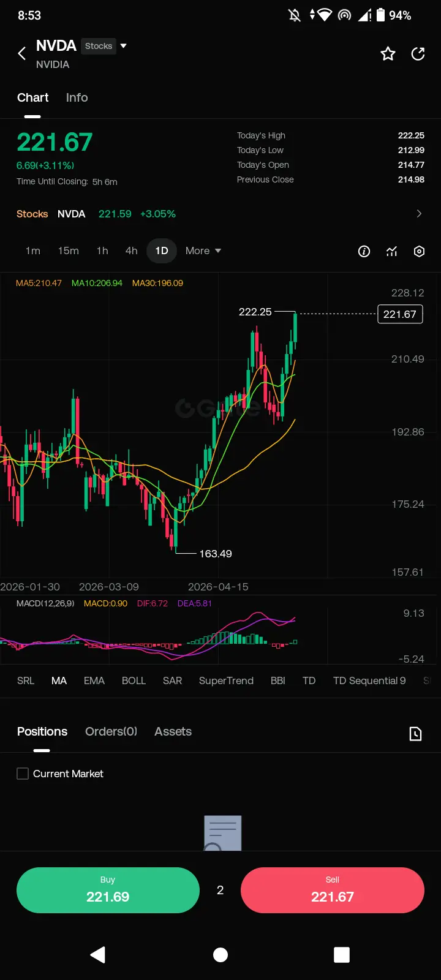Image resolution: width=441 pixels, height=980 pixels.
Task: Expand the Stocks NVDA row chevron
Action: 419,214
